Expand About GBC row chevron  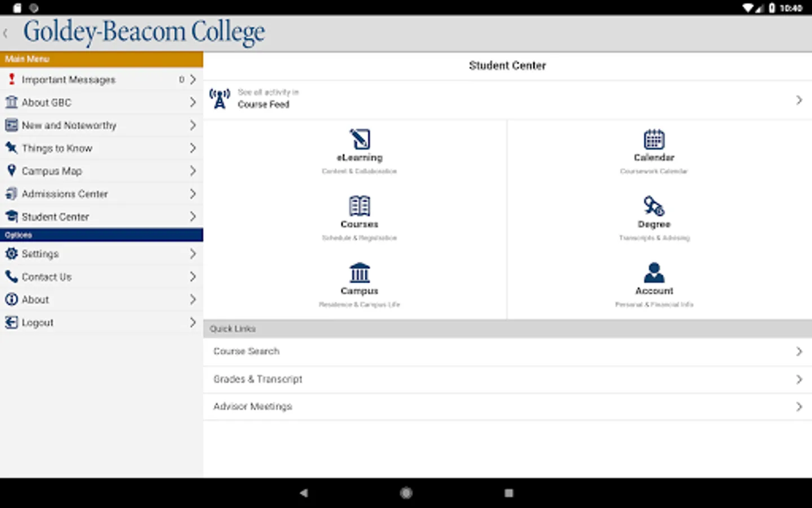(193, 102)
